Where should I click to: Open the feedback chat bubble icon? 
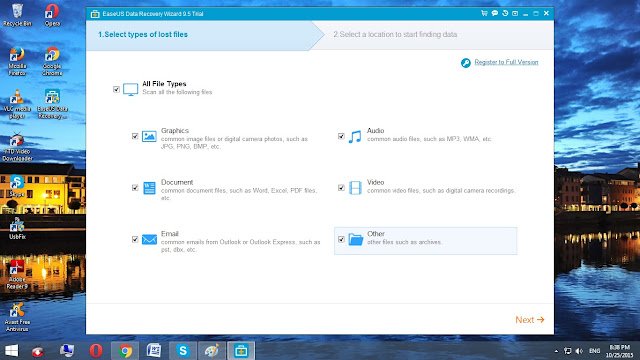(495, 13)
